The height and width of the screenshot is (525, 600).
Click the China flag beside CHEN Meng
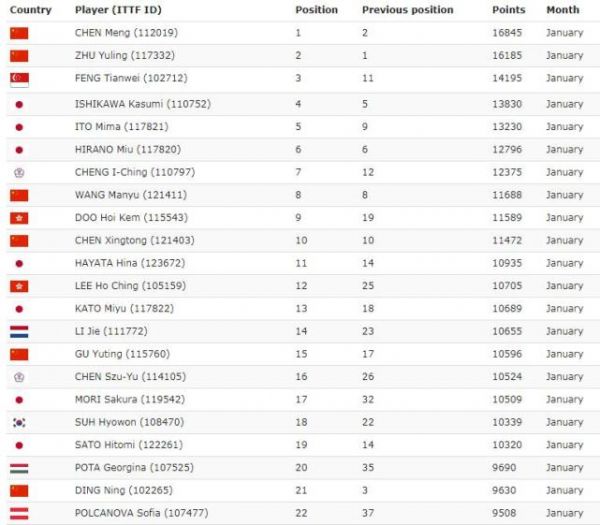pyautogui.click(x=19, y=33)
